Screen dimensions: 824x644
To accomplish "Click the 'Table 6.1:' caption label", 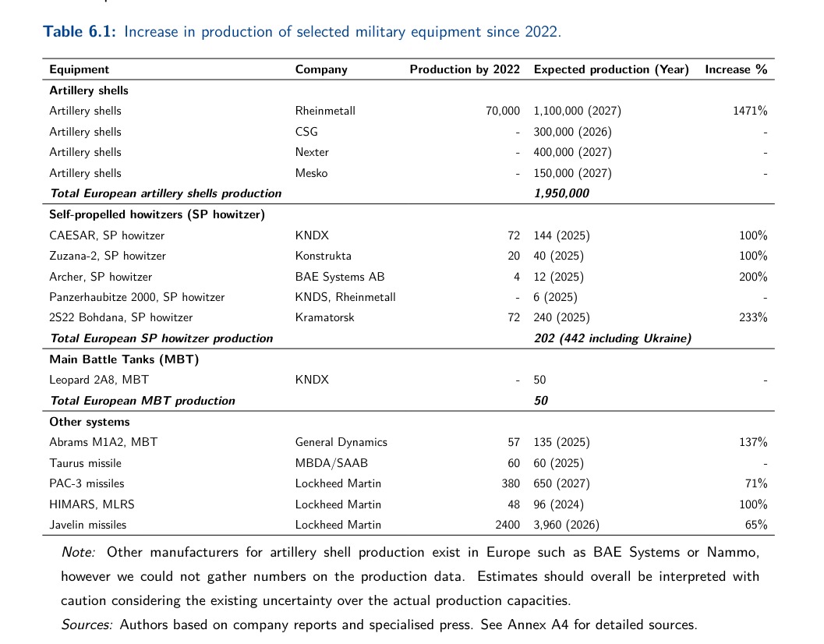I will click(80, 31).
